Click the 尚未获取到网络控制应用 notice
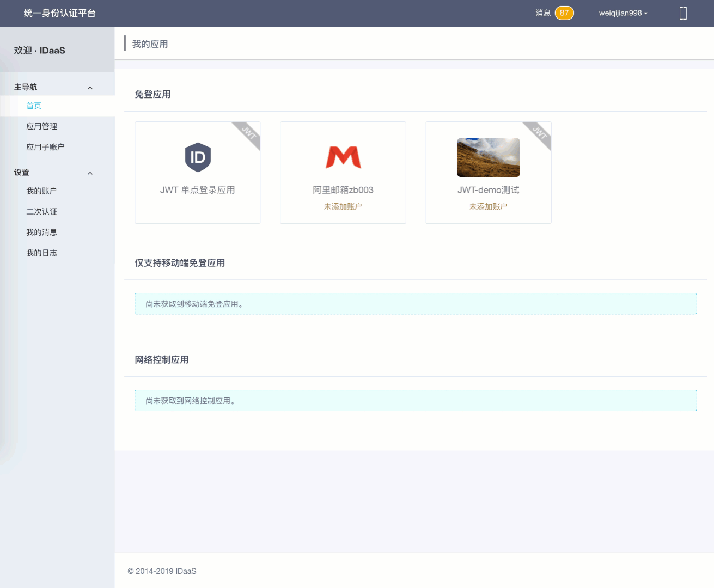Screen dimensions: 714x588 click(x=416, y=401)
